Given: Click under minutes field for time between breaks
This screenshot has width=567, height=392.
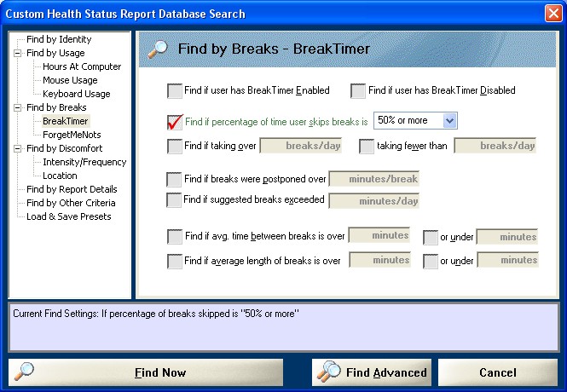Looking at the screenshot, I should click(507, 237).
